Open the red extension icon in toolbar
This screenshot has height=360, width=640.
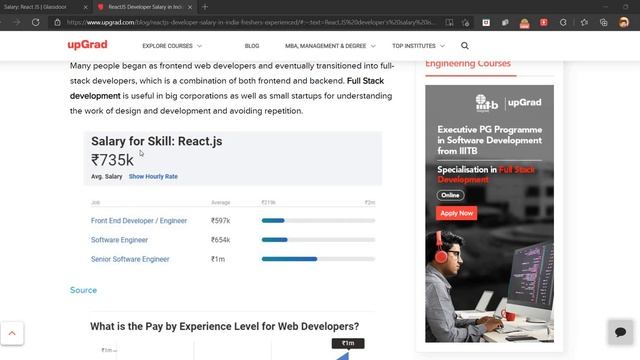544,22
